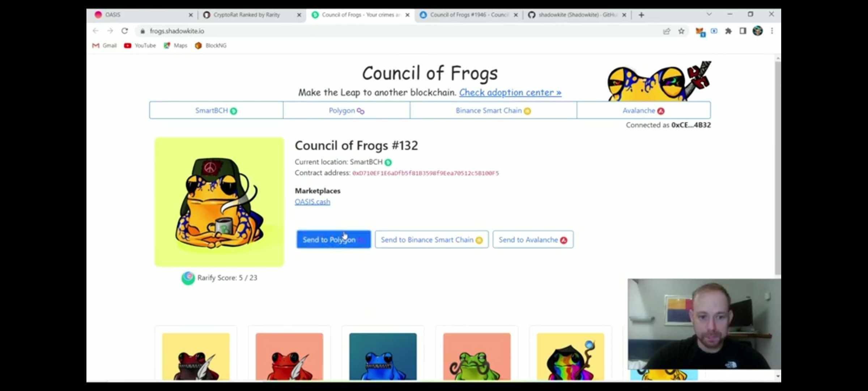
Task: Open the bright red frog on salmon thumbnail
Action: pyautogui.click(x=289, y=357)
